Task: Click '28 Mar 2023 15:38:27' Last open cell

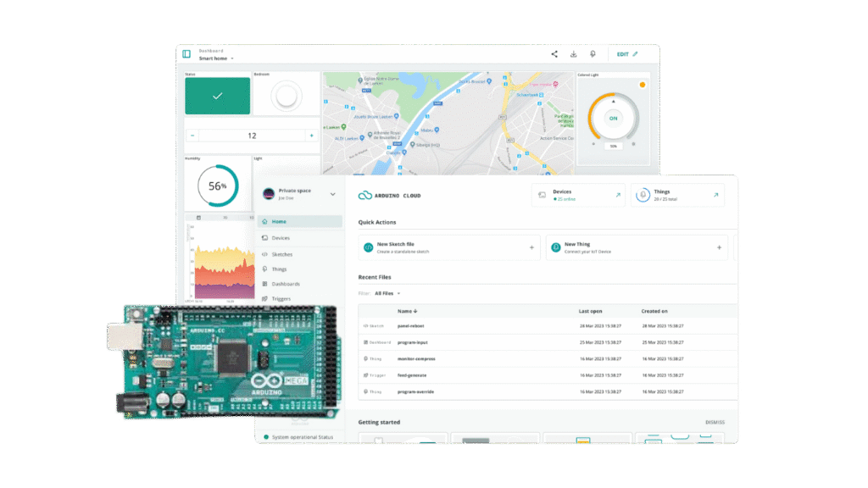Action: (x=600, y=326)
